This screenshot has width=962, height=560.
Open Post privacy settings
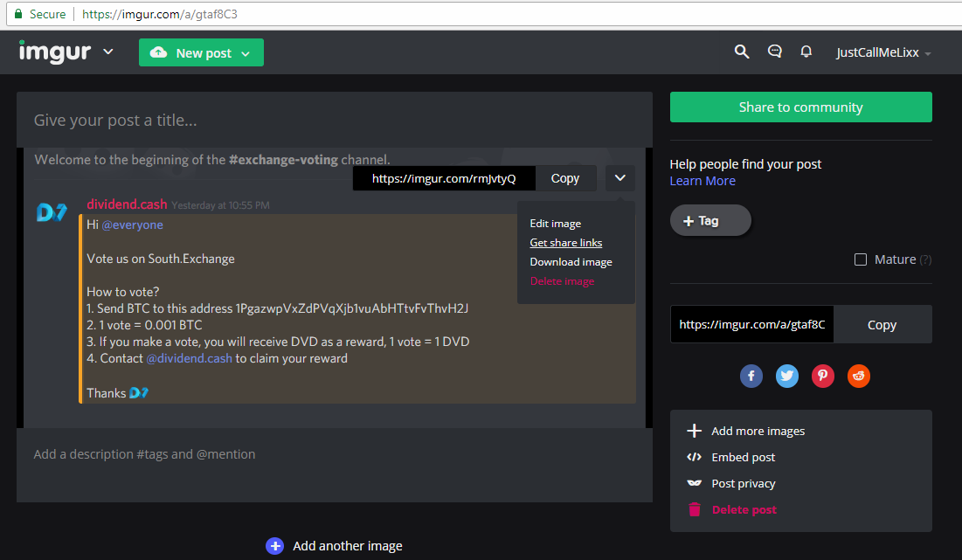(x=730, y=483)
